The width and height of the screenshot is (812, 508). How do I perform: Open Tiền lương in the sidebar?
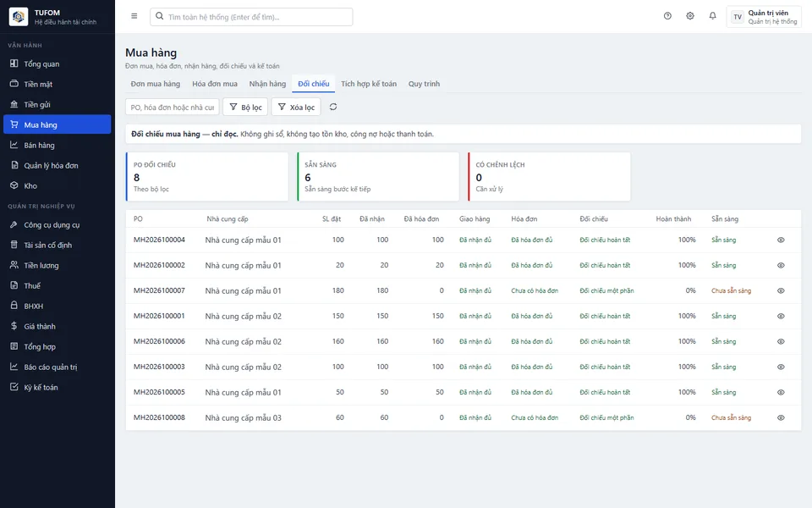[x=57, y=265]
